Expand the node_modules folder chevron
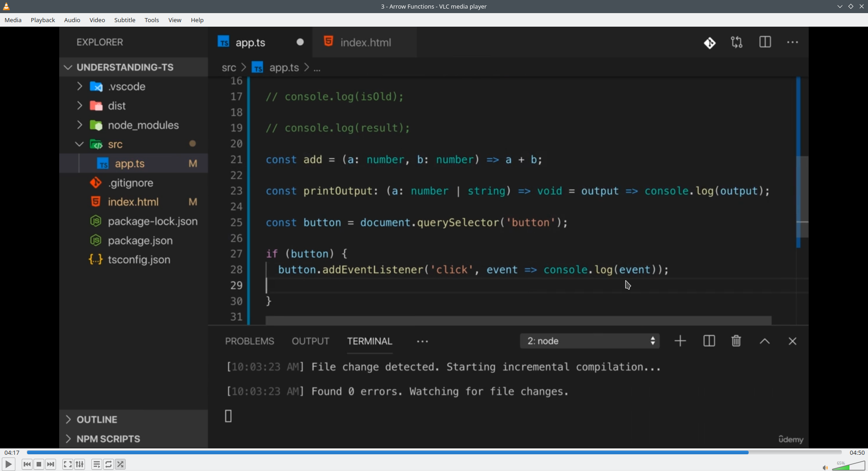The image size is (868, 471). point(80,125)
